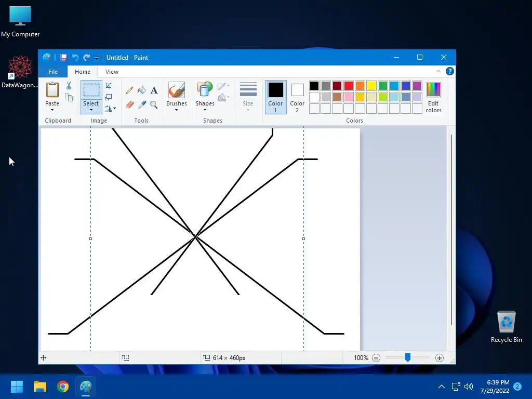Click the 100% zoom level text
The image size is (532, 399).
[x=361, y=358]
